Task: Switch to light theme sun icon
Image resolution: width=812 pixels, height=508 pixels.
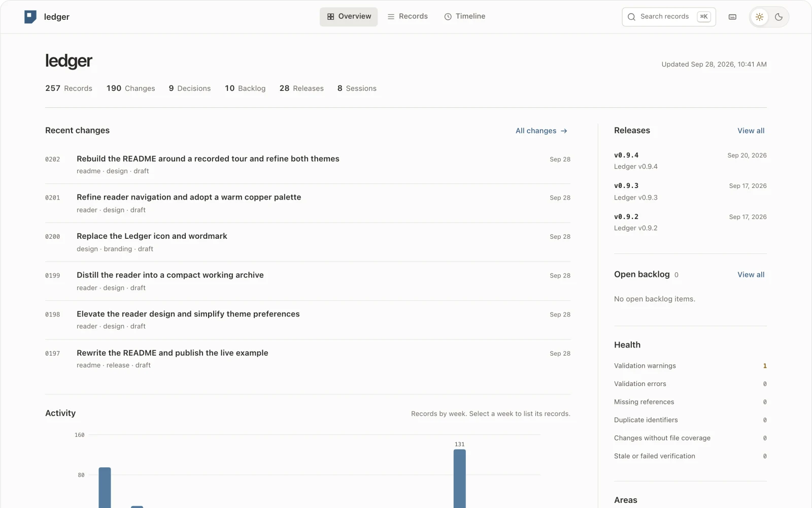Action: pyautogui.click(x=759, y=17)
